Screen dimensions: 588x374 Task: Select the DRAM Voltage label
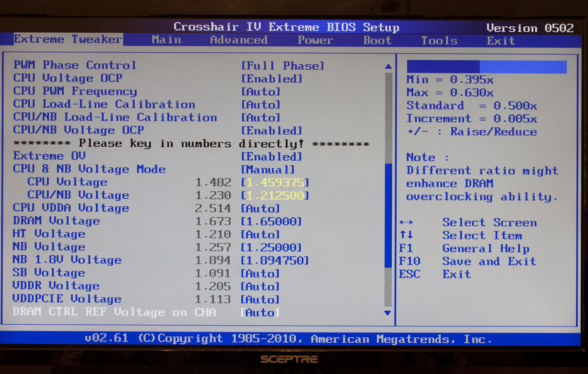[56, 221]
